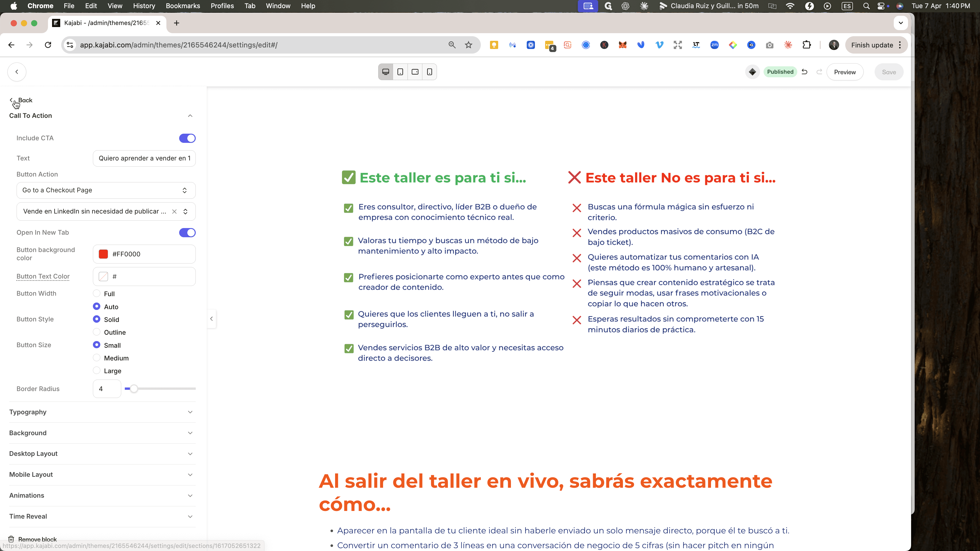Image resolution: width=980 pixels, height=551 pixels.
Task: Open a new browser tab
Action: pos(177,23)
